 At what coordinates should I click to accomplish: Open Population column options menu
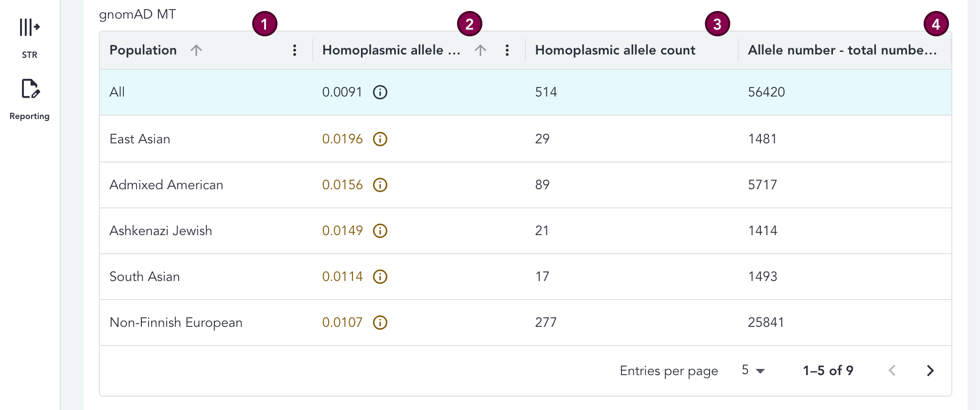click(295, 50)
